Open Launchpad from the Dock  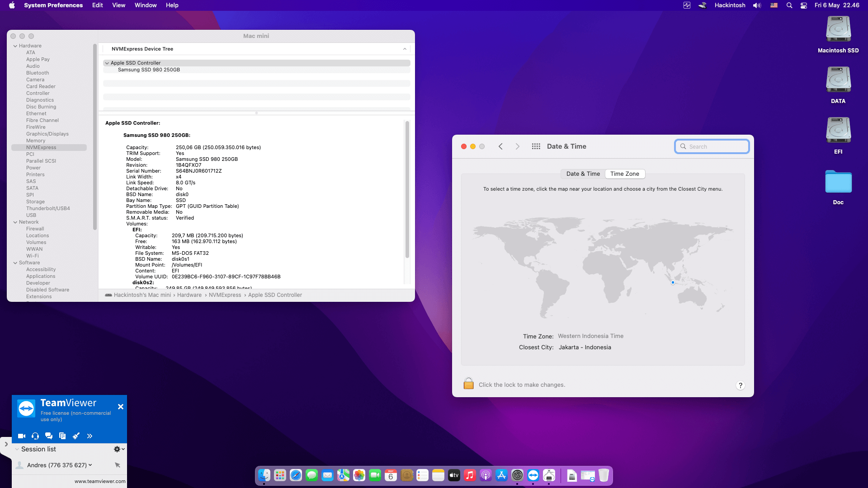pyautogui.click(x=280, y=475)
